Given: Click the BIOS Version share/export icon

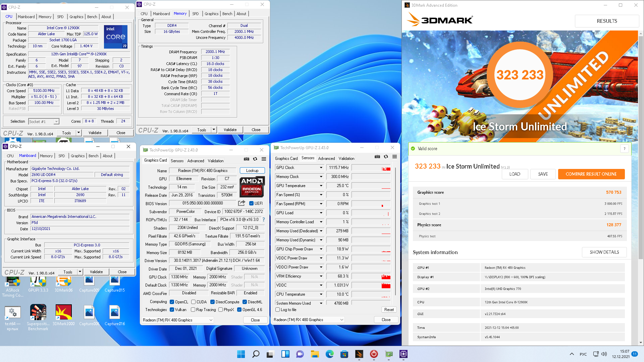Looking at the screenshot, I should pos(241,203).
